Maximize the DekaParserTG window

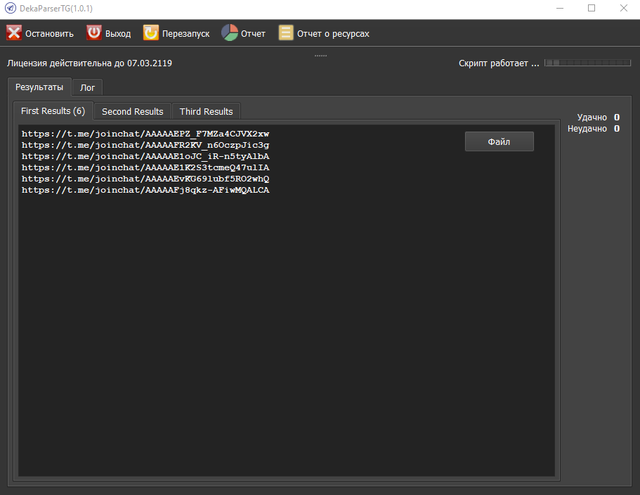tap(591, 8)
